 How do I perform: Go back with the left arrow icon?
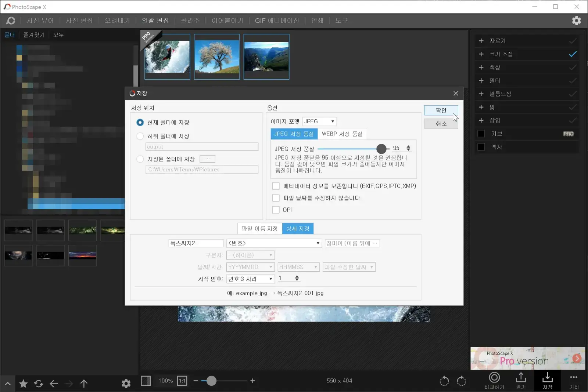[54, 384]
